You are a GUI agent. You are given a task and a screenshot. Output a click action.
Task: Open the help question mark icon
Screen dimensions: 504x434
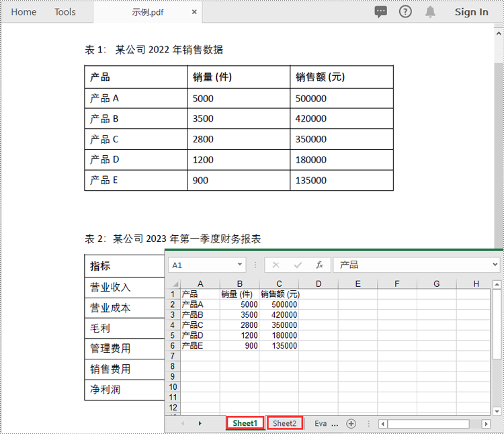pos(405,12)
